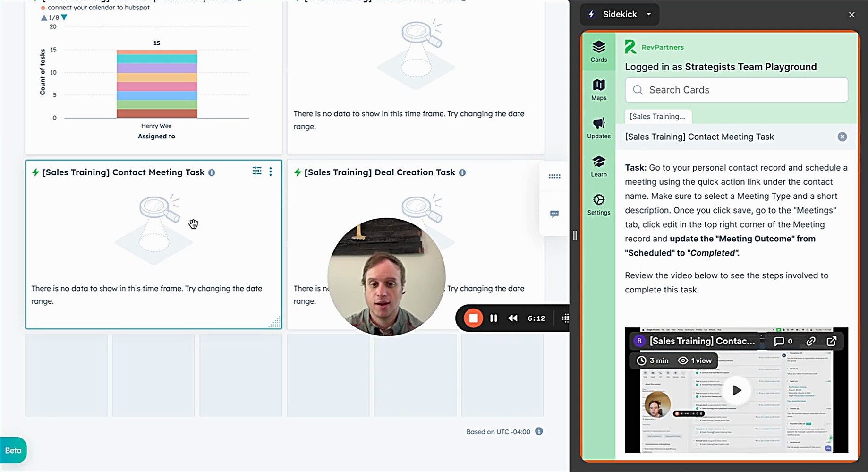Click the dotted drag handle side widget
The image size is (868, 472).
click(x=554, y=176)
